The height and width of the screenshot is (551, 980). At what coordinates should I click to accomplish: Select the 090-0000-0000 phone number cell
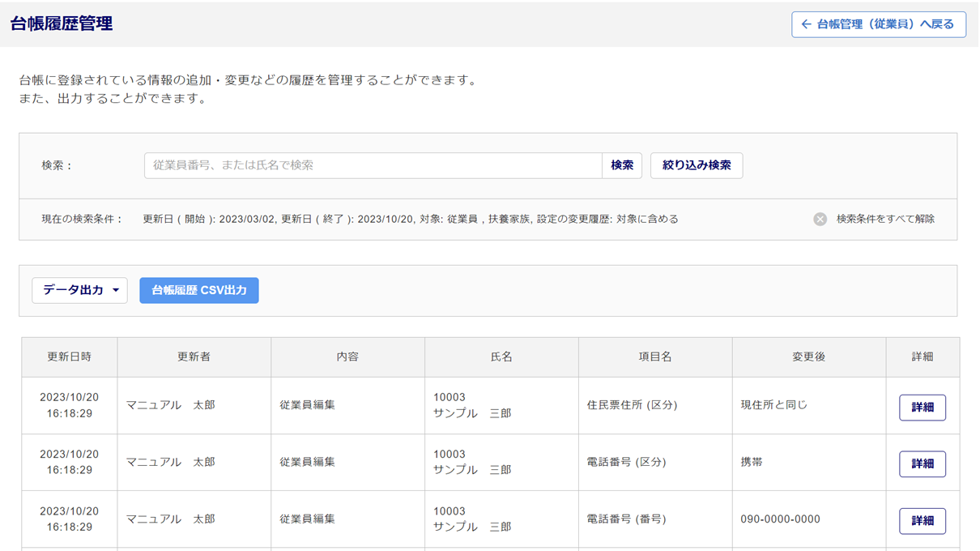(780, 519)
